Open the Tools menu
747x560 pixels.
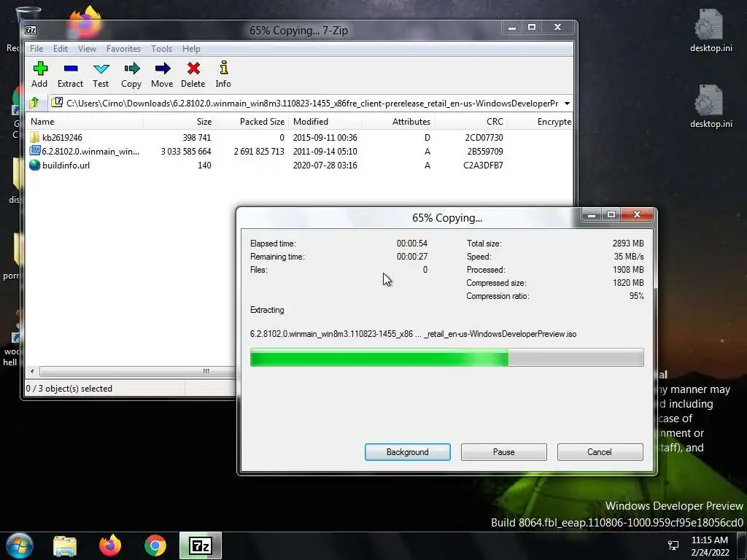[x=161, y=49]
